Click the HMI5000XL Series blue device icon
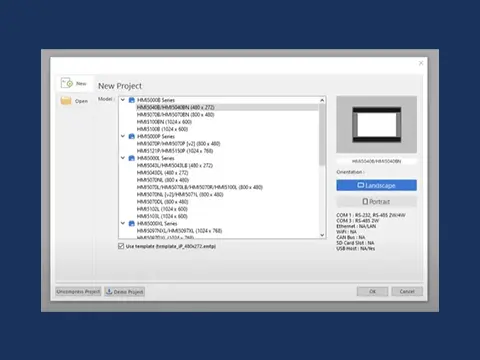The image size is (480, 360). 132,223
